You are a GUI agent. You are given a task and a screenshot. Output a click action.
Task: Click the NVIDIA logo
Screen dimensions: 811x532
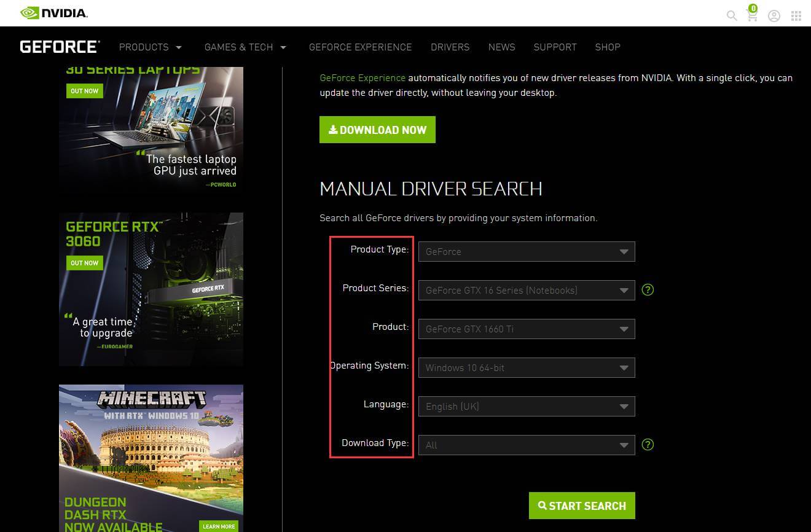click(53, 12)
